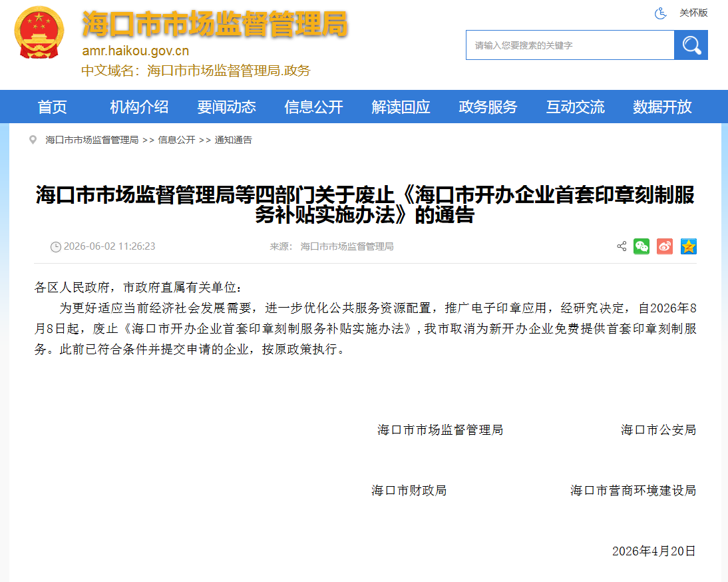
Task: Click the breadcrumb location pin icon
Action: tap(33, 140)
